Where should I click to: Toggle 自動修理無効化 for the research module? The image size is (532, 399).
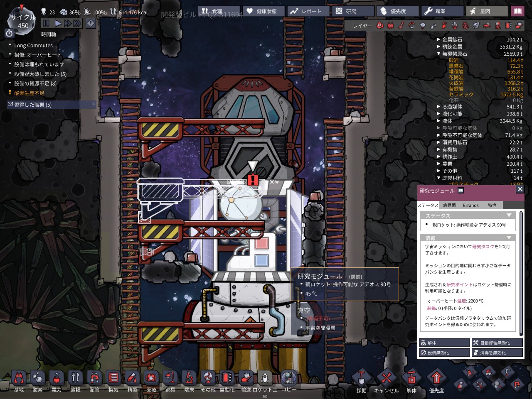pyautogui.click(x=497, y=343)
